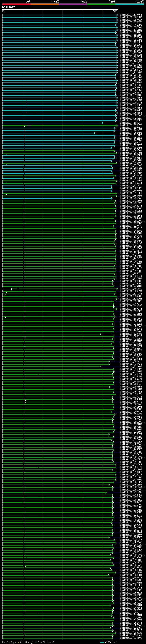Viewport: 146px width, 644px height.
Task: Click the UniRef100_A8IY85 hit label
Action: (131, 289)
